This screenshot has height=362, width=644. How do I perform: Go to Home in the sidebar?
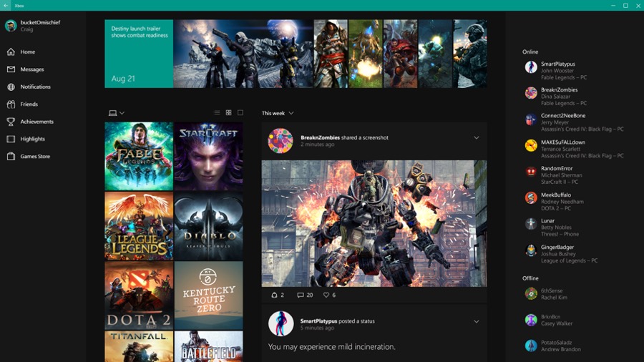click(x=28, y=52)
